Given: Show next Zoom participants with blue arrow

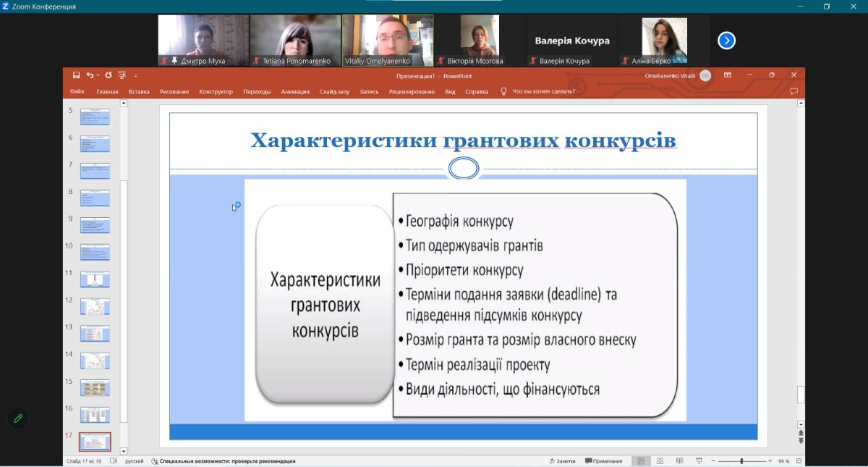Looking at the screenshot, I should [726, 41].
